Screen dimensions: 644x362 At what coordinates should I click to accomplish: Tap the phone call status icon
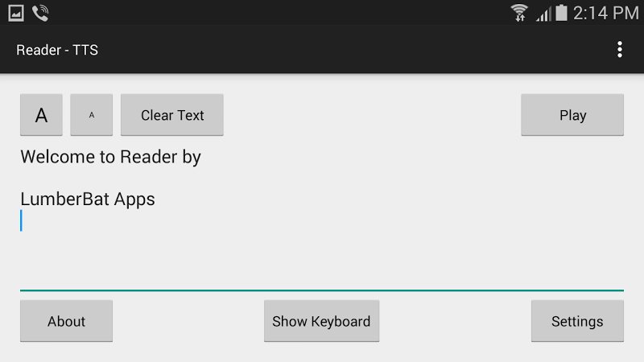pyautogui.click(x=40, y=12)
